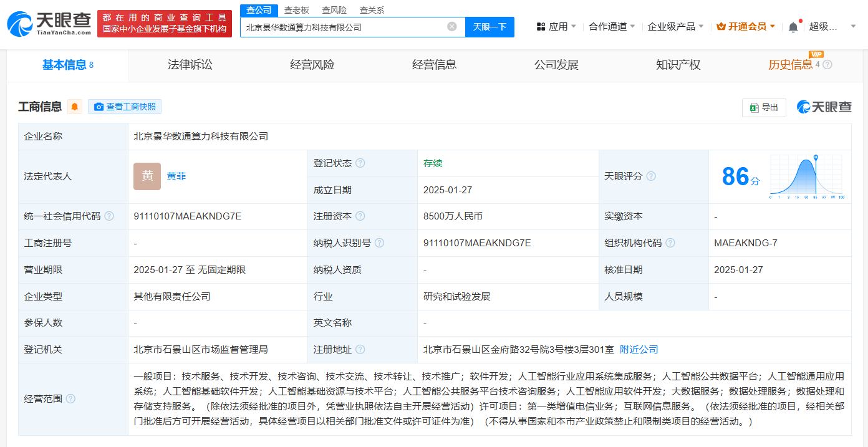
Task: Open the 企业级产品 dropdown
Action: (x=675, y=27)
